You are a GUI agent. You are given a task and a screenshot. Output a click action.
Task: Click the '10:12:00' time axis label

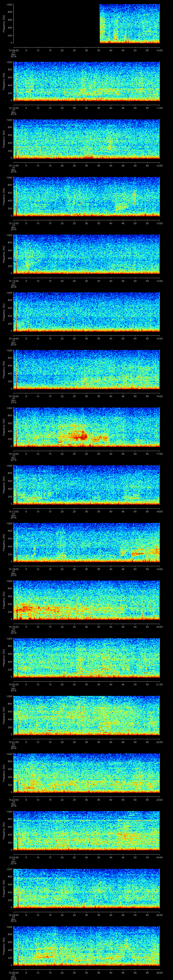coord(14,223)
